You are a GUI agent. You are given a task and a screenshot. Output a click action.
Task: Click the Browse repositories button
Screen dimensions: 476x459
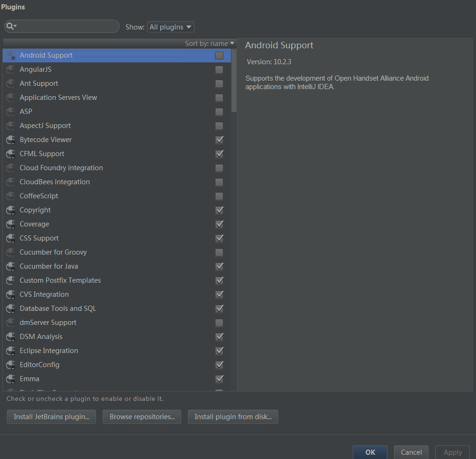[142, 417]
